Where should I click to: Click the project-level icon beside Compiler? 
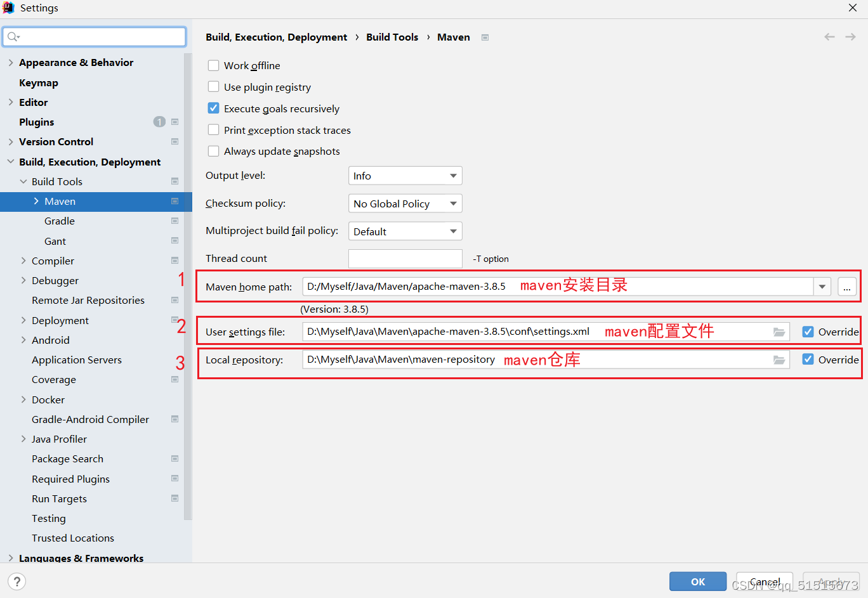click(x=174, y=261)
